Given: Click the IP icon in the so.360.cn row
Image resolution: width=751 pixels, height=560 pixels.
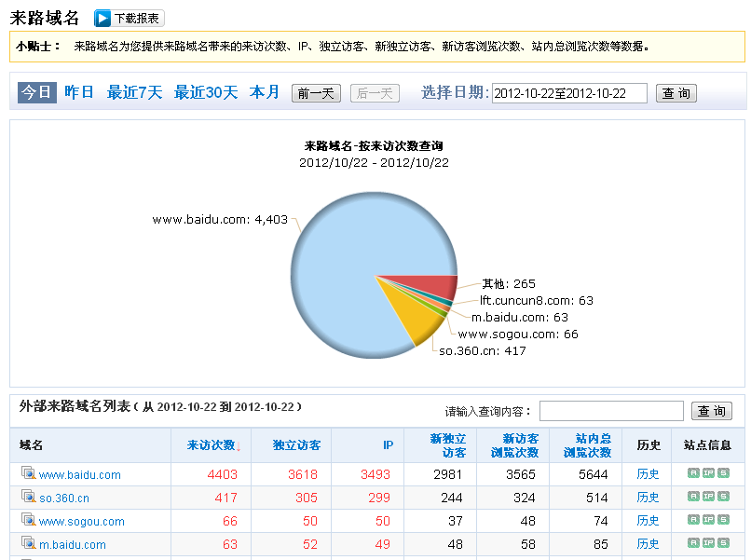Looking at the screenshot, I should coord(708,498).
